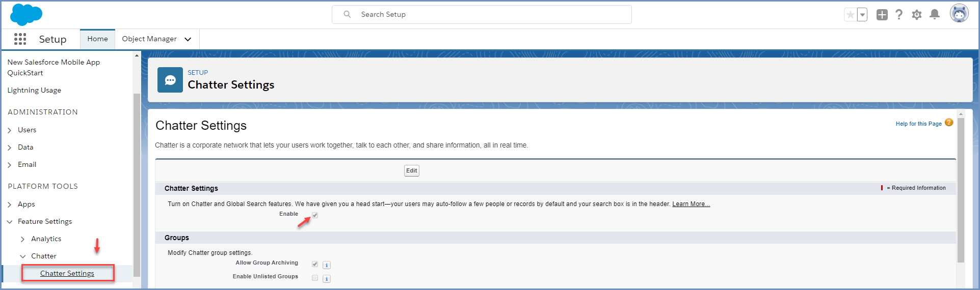Open Lightning Usage in sidebar
Screen dimensions: 980x290
34,90
